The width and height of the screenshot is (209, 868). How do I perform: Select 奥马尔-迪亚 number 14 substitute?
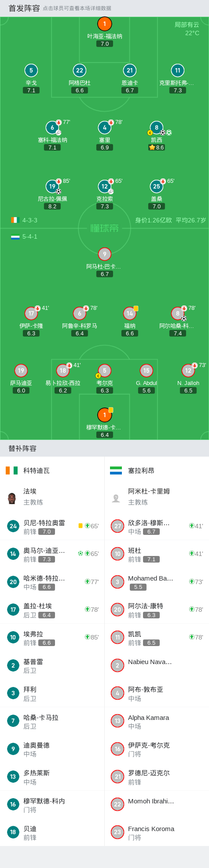pyautogui.click(x=52, y=554)
